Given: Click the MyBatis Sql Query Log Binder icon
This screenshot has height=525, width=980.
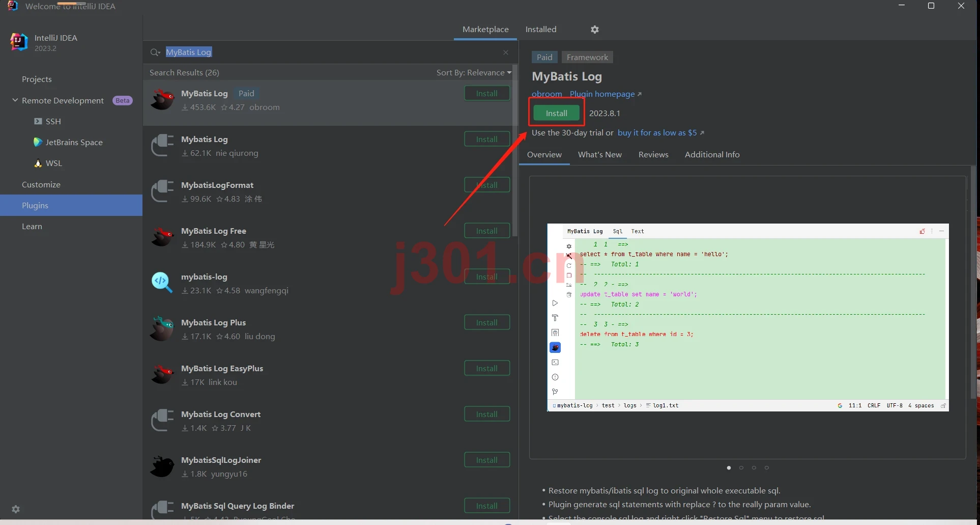Looking at the screenshot, I should (x=162, y=510).
